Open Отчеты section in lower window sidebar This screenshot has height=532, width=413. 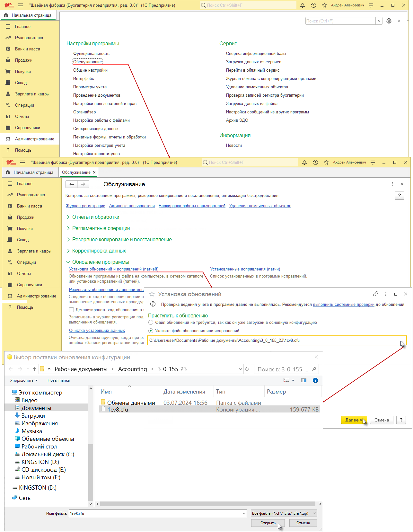tap(24, 273)
